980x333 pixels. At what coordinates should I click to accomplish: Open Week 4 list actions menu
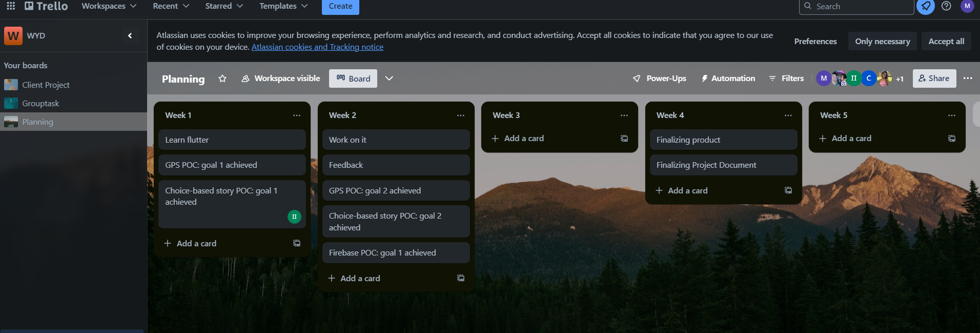pos(788,115)
